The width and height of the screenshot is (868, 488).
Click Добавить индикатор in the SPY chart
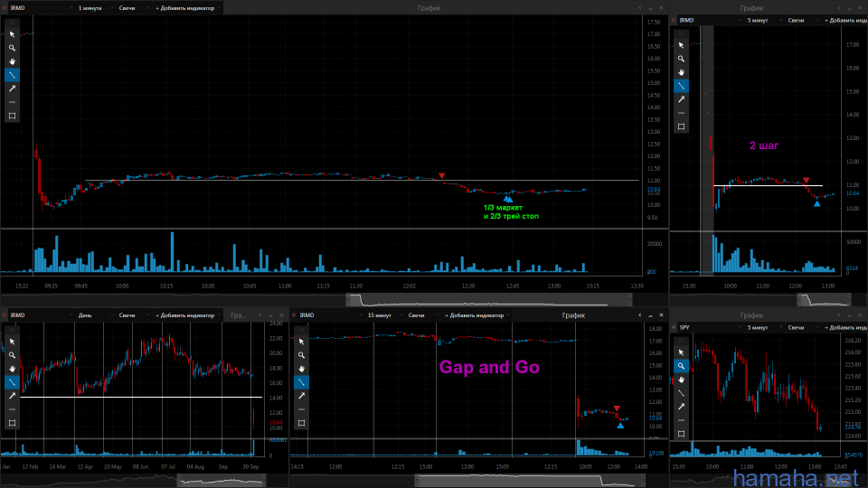pyautogui.click(x=844, y=327)
